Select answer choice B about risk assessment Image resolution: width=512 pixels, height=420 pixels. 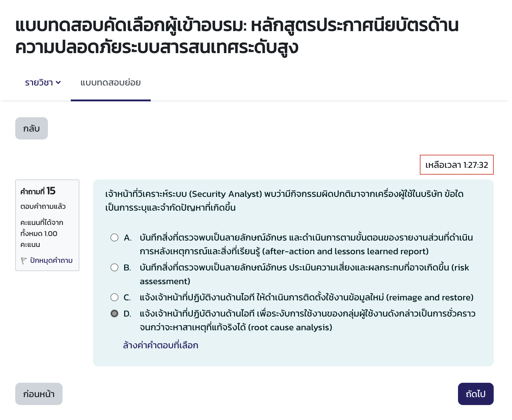(x=114, y=268)
